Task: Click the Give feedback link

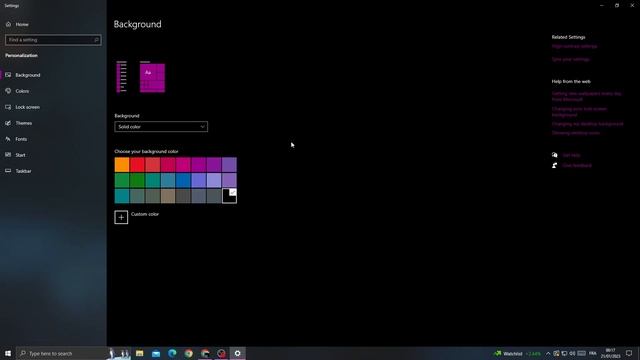Action: point(577,166)
